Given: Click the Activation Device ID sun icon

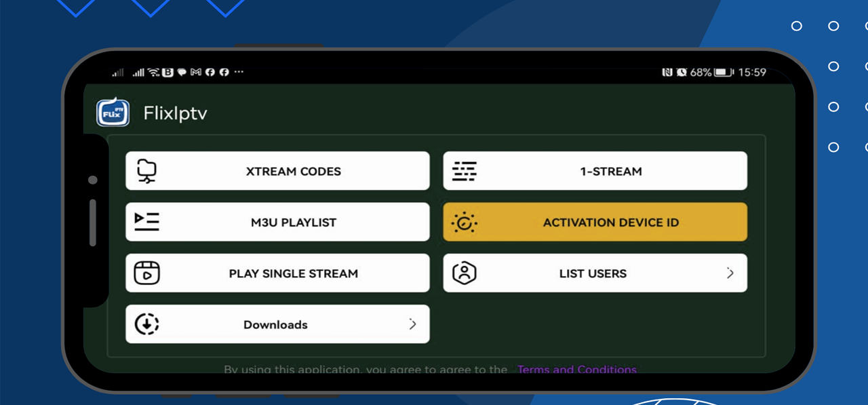Looking at the screenshot, I should tap(465, 222).
